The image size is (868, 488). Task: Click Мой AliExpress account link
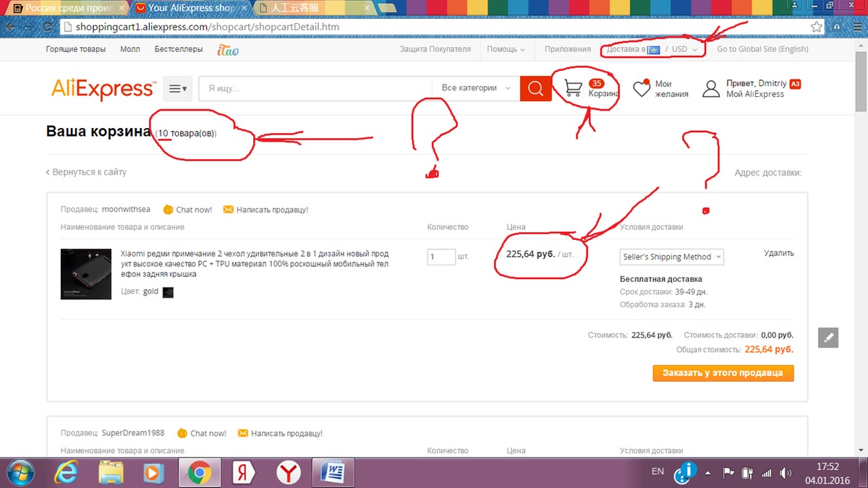755,94
